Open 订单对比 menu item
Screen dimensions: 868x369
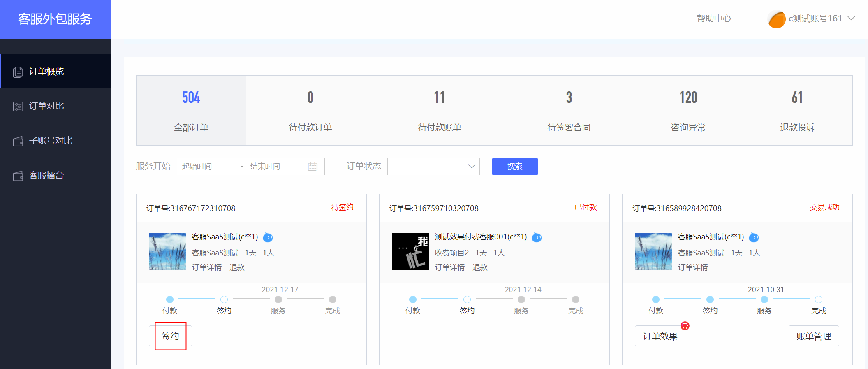(x=56, y=106)
